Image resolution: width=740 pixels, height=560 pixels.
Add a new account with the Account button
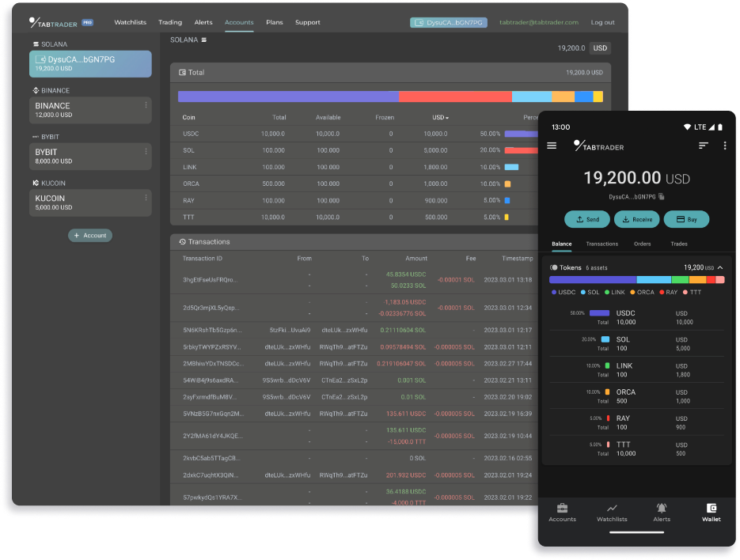pos(89,235)
